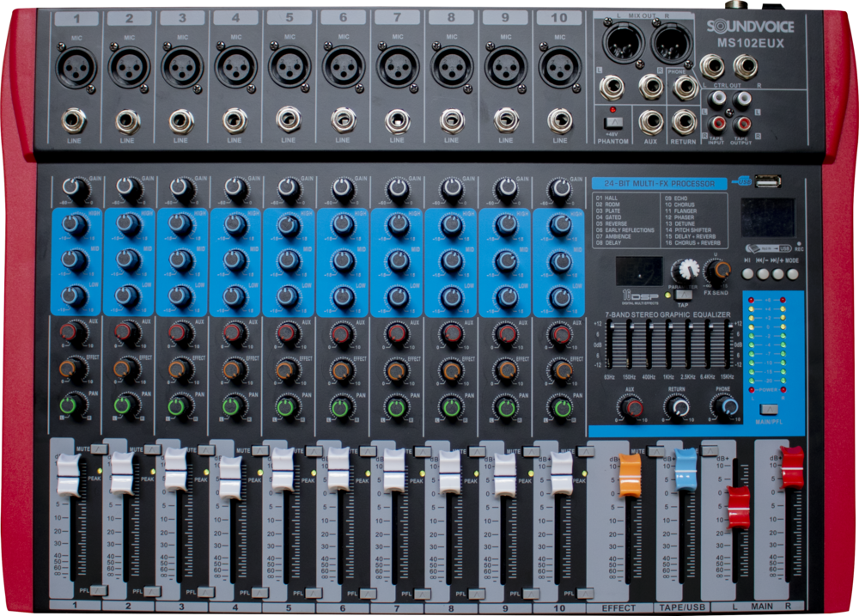Mute the EFFECT channel strip
The height and width of the screenshot is (616, 859).
655,451
